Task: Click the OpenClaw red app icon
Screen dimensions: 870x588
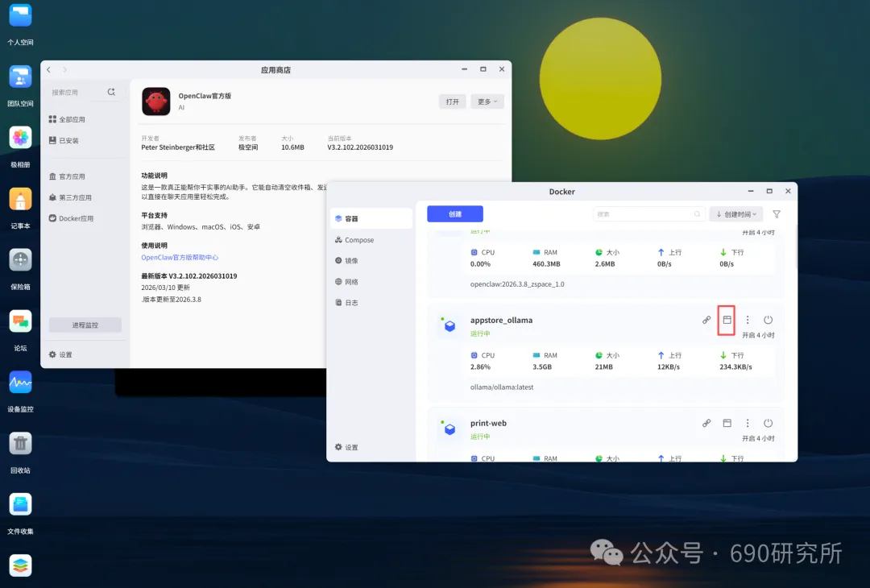Action: [156, 101]
